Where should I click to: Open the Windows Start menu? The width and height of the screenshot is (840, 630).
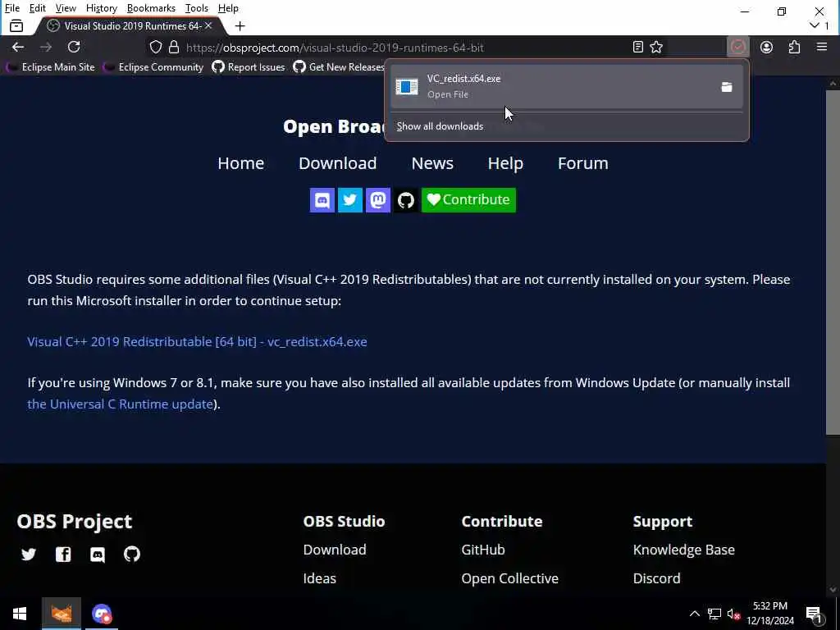tap(20, 614)
